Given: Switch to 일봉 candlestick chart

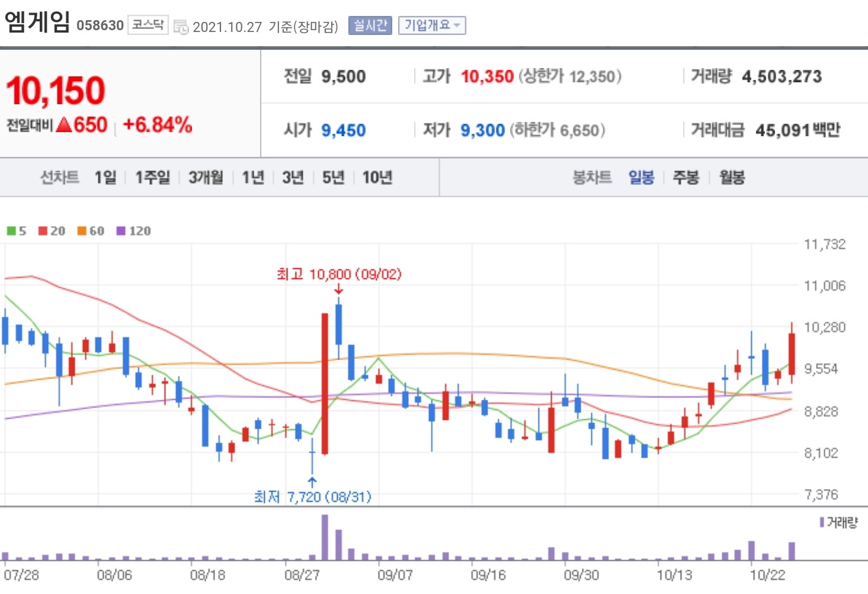Looking at the screenshot, I should [642, 177].
